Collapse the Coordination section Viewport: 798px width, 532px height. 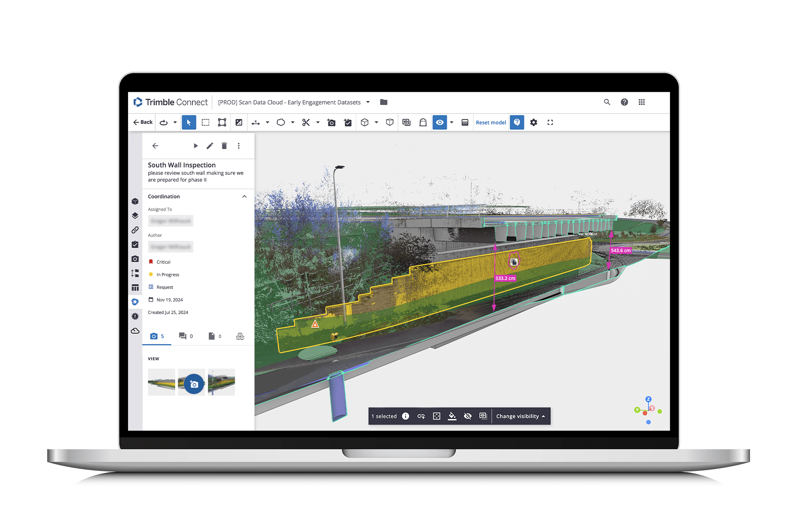[x=244, y=196]
